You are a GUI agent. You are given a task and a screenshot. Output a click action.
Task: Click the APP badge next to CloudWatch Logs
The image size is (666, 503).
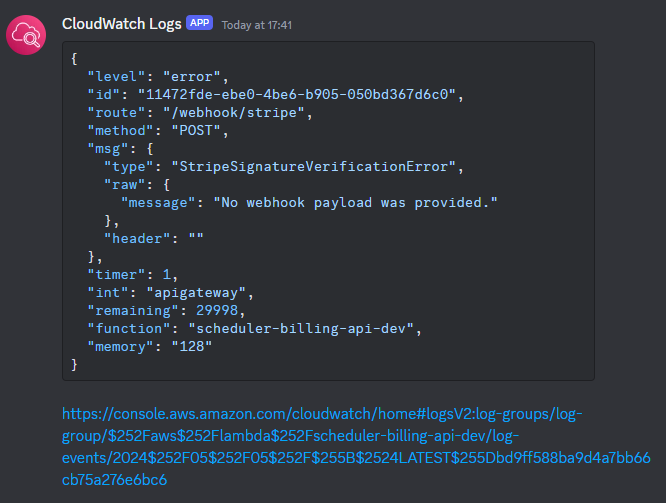(x=199, y=23)
